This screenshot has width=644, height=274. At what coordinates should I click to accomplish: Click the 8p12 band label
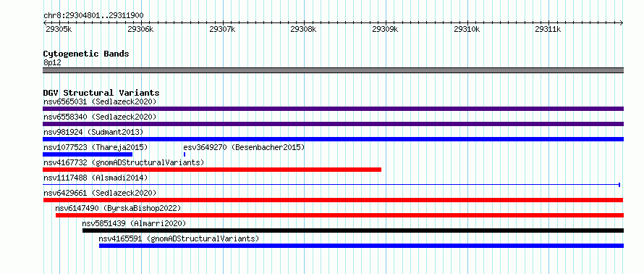click(x=52, y=62)
